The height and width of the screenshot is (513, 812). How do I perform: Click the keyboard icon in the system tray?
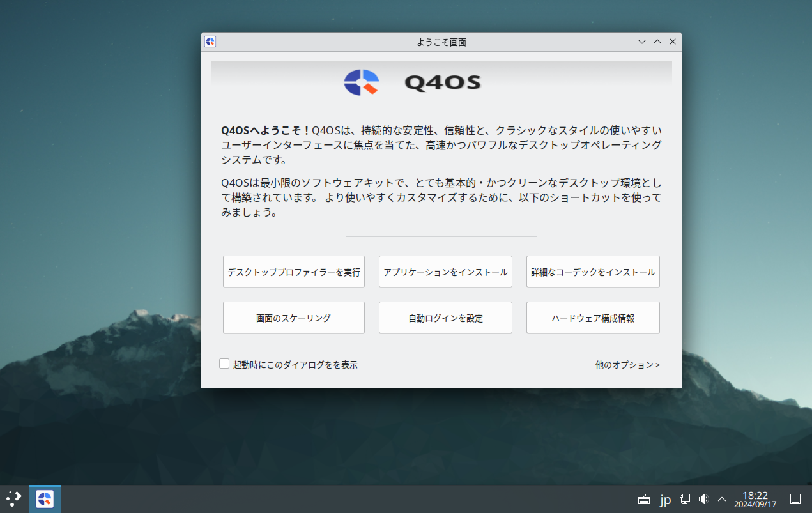(x=643, y=499)
